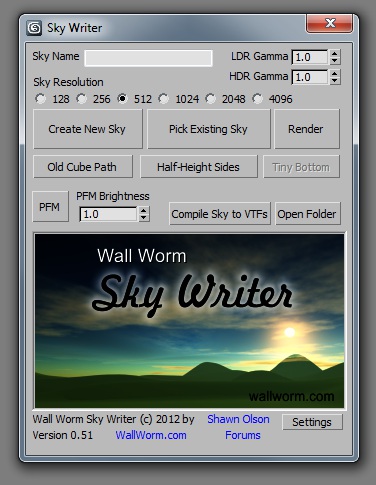Click the Sky Writer title bar app icon
The width and height of the screenshot is (376, 485).
coord(34,28)
